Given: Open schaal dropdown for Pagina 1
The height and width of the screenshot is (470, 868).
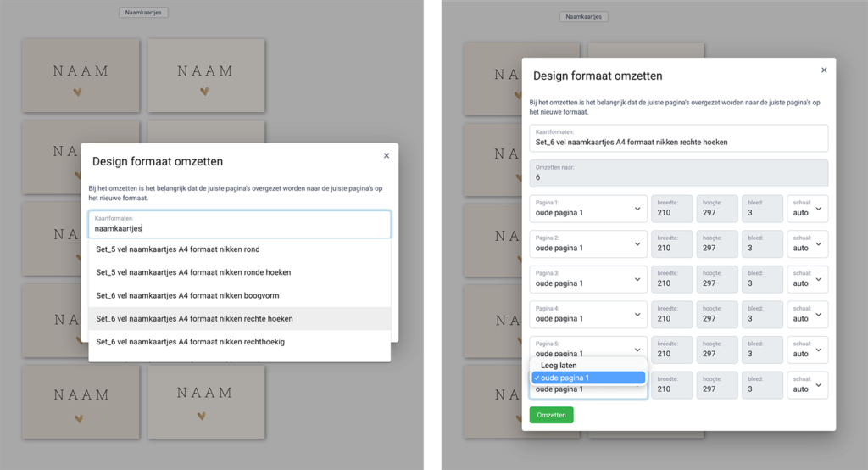Looking at the screenshot, I should pos(808,209).
